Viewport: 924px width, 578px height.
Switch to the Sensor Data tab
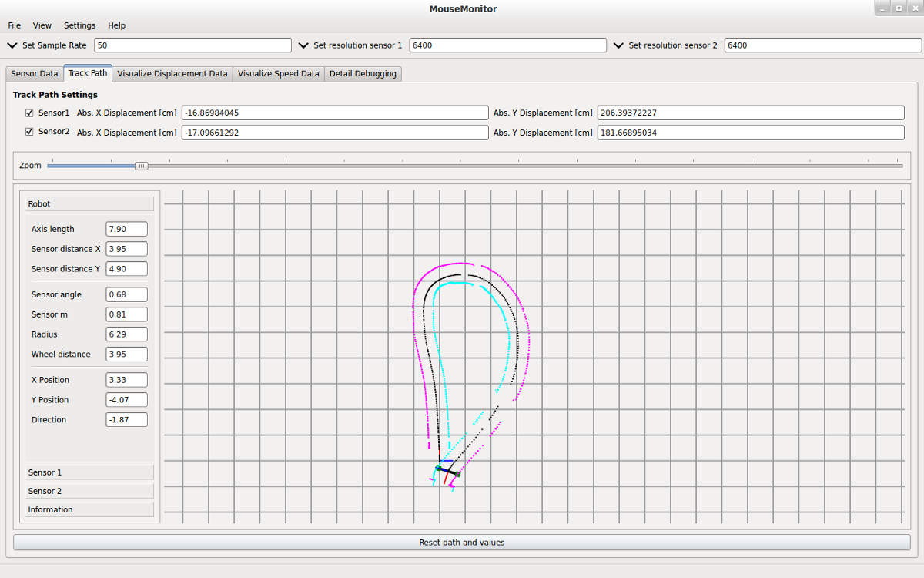34,74
